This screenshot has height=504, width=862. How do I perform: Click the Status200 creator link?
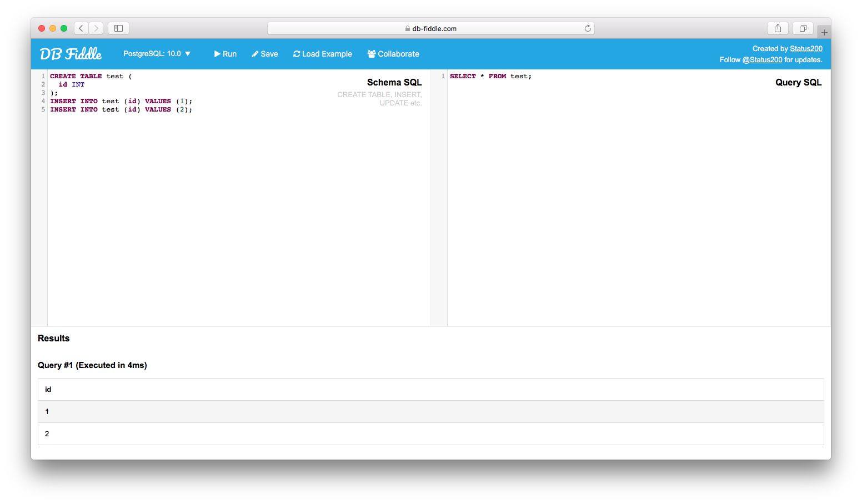(x=806, y=48)
